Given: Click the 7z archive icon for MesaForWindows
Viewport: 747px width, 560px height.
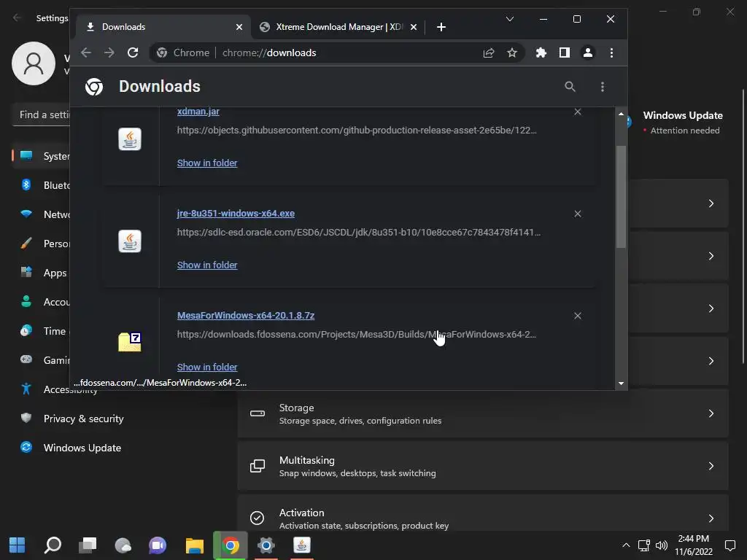Looking at the screenshot, I should pyautogui.click(x=130, y=342).
